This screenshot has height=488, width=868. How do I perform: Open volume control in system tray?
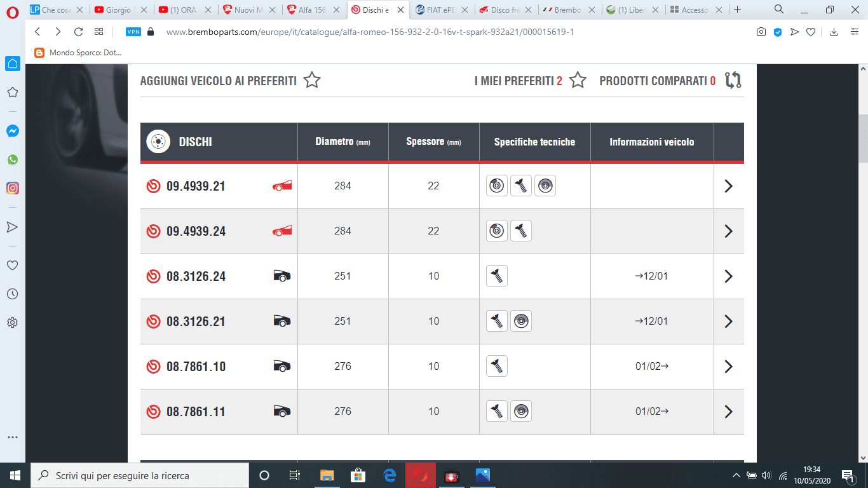[x=766, y=475]
